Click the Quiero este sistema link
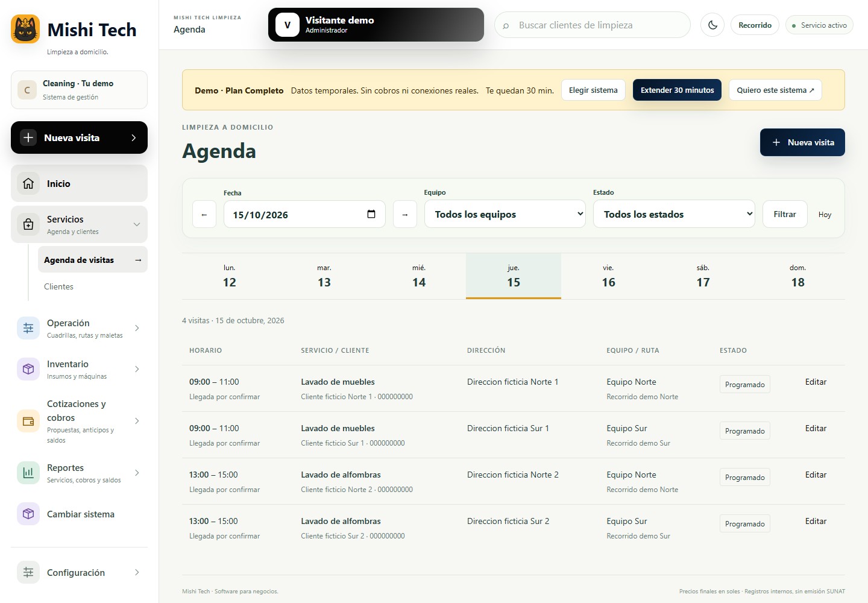Screen dimensions: 868x603 (775, 90)
